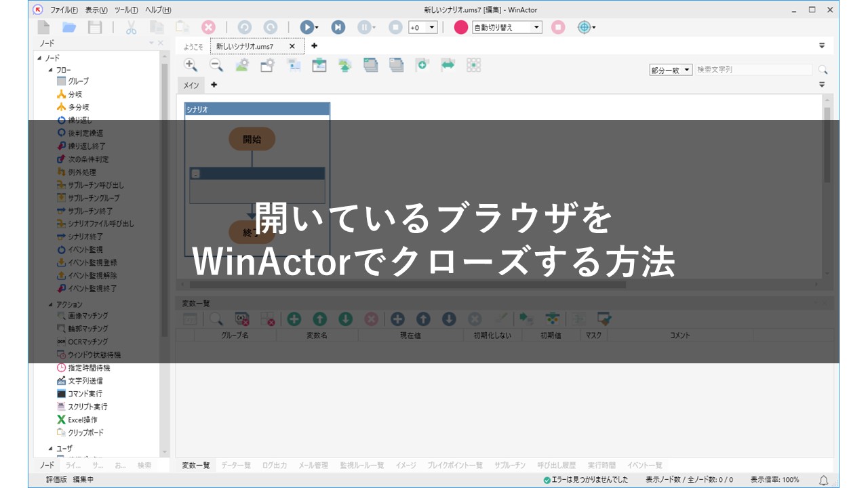
Task: Cut selected node with scissors icon
Action: click(x=132, y=27)
